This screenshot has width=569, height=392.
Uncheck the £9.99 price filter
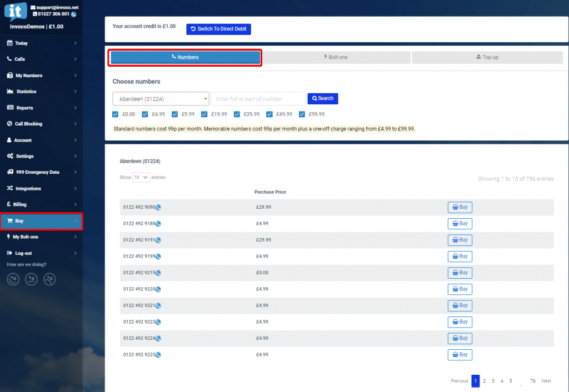[x=174, y=114]
